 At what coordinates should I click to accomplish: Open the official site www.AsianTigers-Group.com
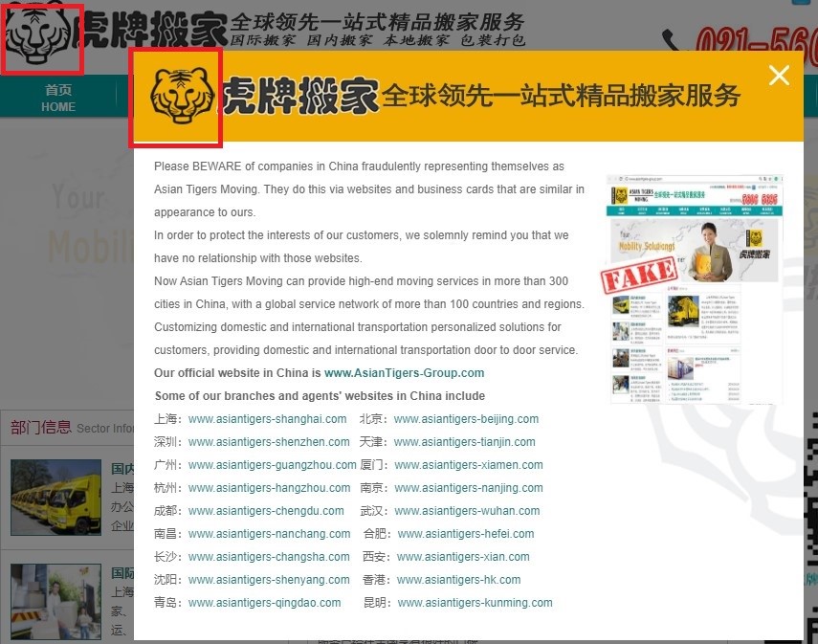405,373
